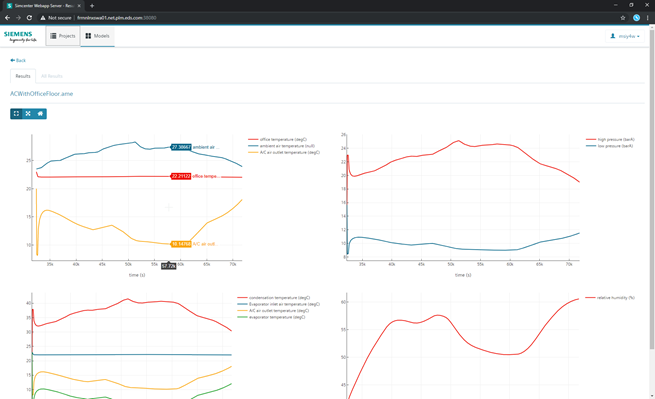Screen dimensions: 655x399
Task: Click the Not secure warning icon
Action: coord(43,18)
